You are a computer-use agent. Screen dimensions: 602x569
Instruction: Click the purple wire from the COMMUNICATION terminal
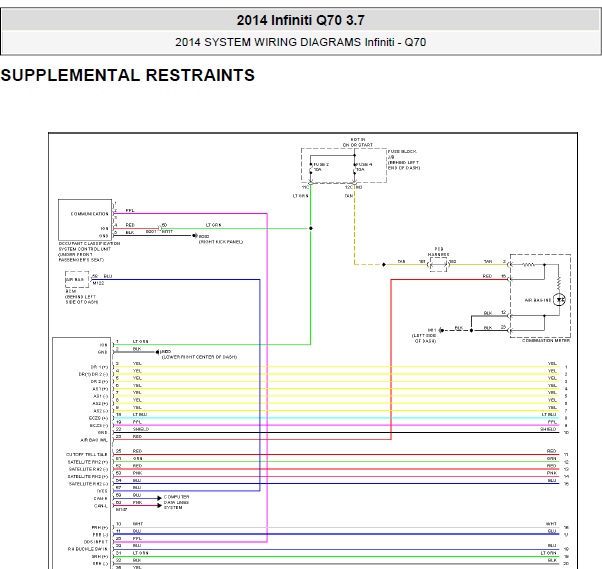(190, 213)
